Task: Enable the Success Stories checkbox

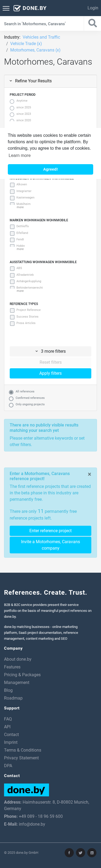Action: click(x=12, y=317)
